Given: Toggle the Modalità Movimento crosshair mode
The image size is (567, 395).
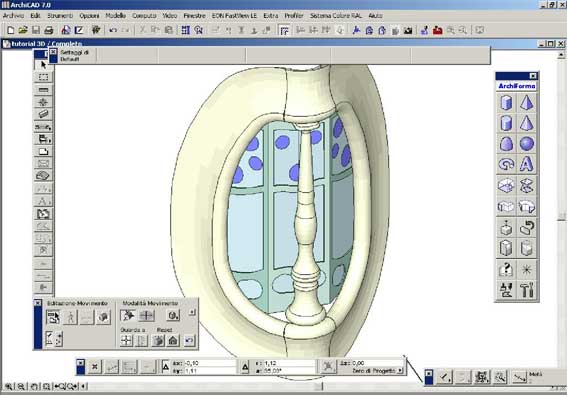Looking at the screenshot, I should 146,315.
